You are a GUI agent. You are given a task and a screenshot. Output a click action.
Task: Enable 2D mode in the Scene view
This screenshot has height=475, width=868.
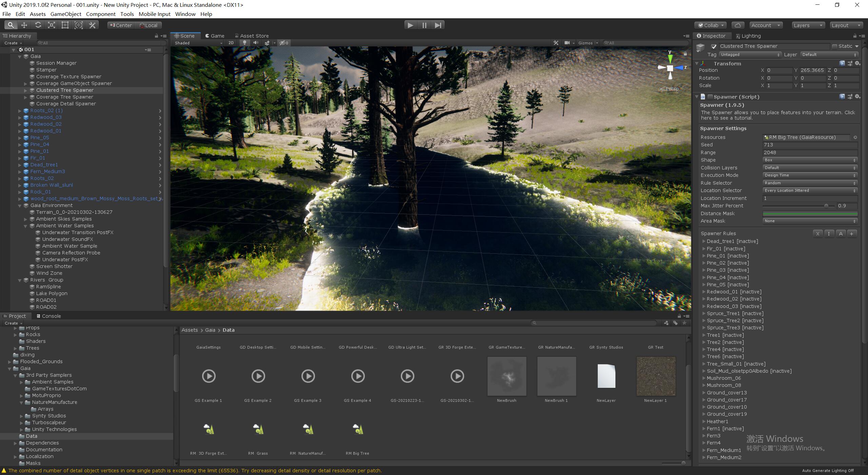231,43
